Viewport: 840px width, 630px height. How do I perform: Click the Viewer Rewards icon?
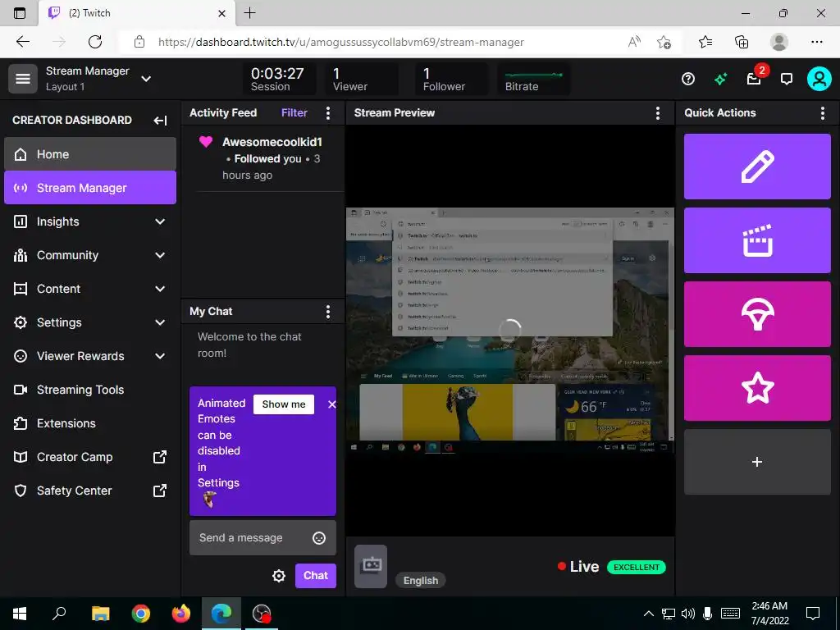pos(21,356)
